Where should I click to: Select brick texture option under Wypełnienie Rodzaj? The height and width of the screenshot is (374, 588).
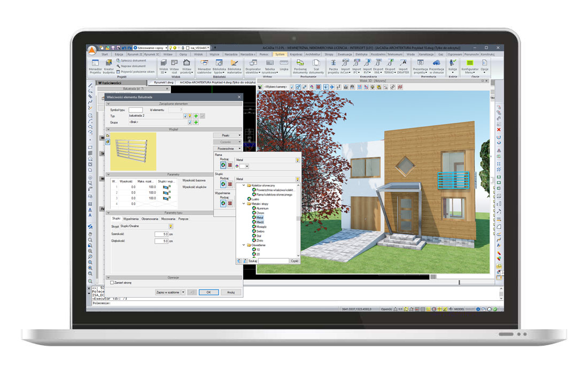click(x=230, y=203)
